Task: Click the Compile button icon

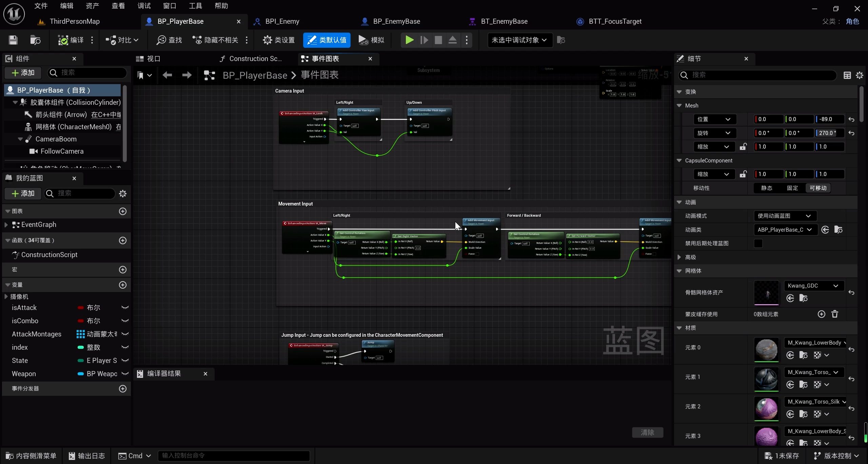Action: [63, 40]
